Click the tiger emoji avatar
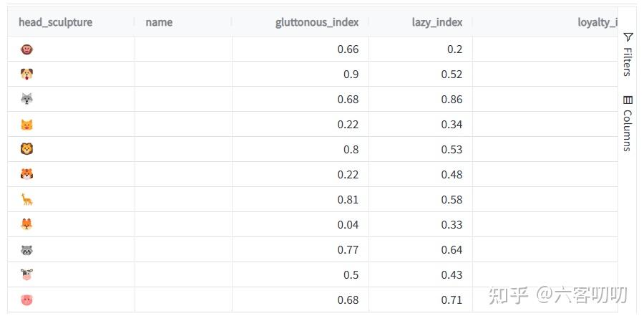The height and width of the screenshot is (321, 644). point(26,174)
